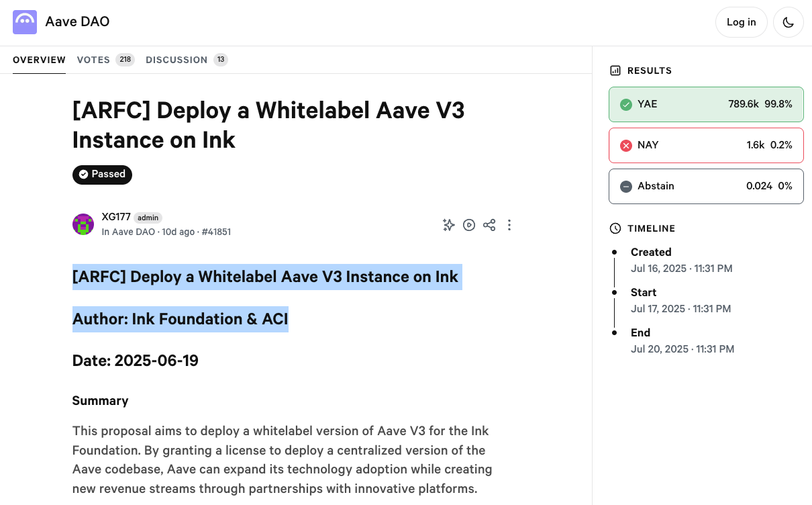The height and width of the screenshot is (505, 812).
Task: Open the three-dot more options menu
Action: pyautogui.click(x=509, y=225)
